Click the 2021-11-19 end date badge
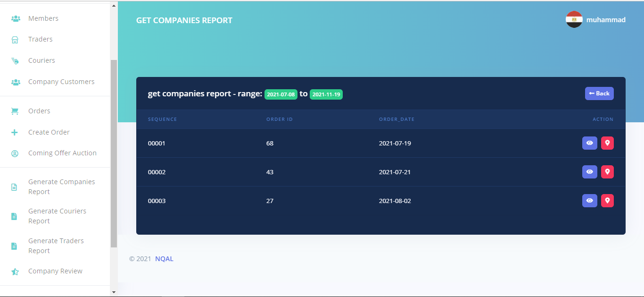The image size is (644, 297). (326, 94)
